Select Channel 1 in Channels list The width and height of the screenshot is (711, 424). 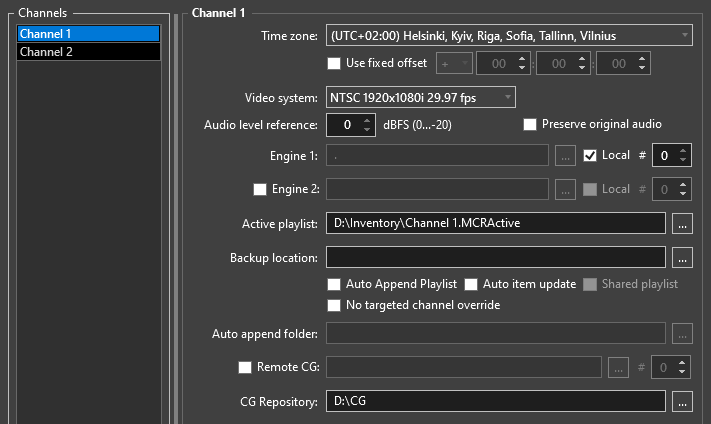(89, 33)
